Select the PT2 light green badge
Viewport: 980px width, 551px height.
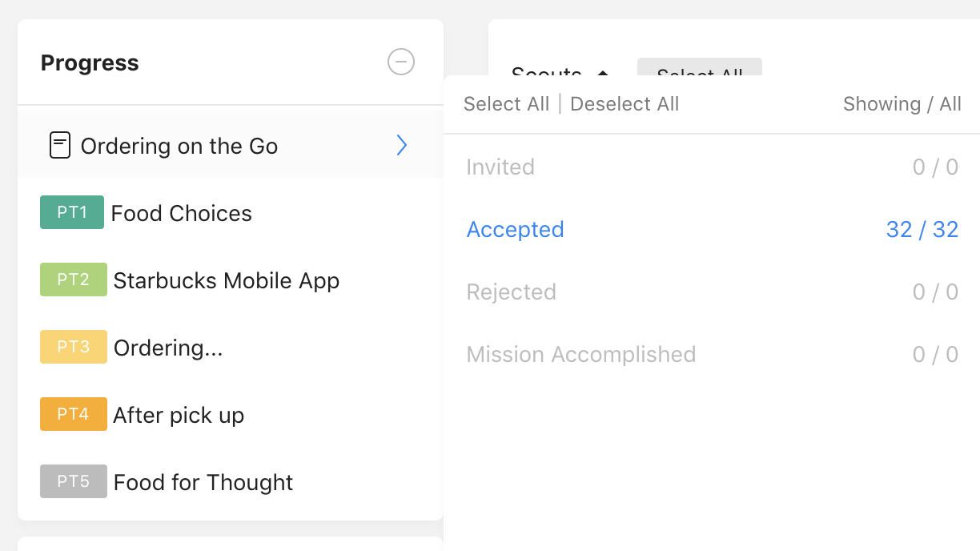pyautogui.click(x=74, y=280)
